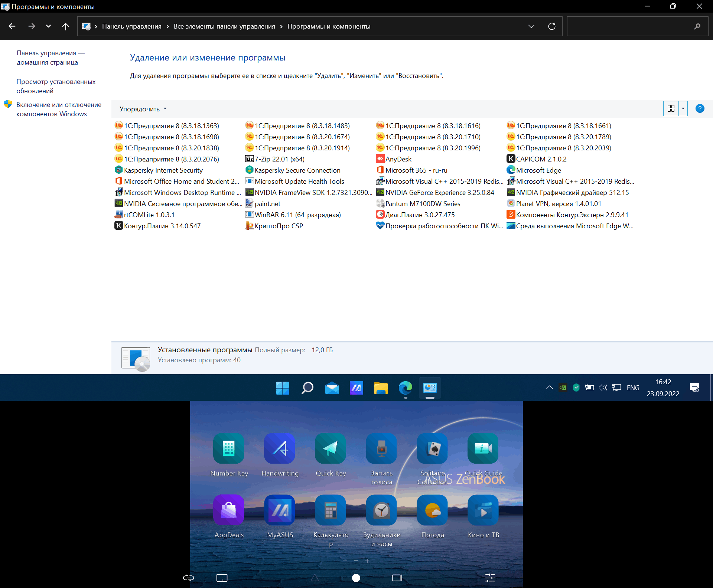713x588 pixels.
Task: Select Planet VPN, версия 1.4.01.01
Action: 554,203
